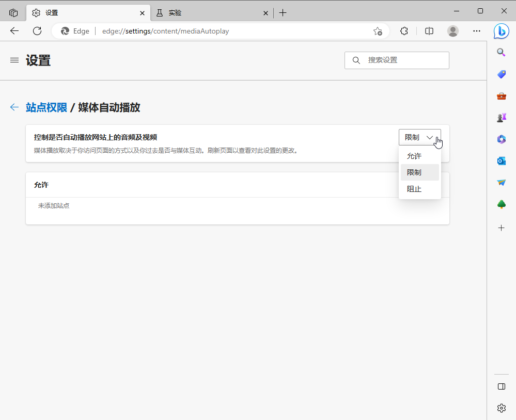Viewport: 516px width, 420px height.
Task: Open the browser profile avatar
Action: click(x=452, y=31)
